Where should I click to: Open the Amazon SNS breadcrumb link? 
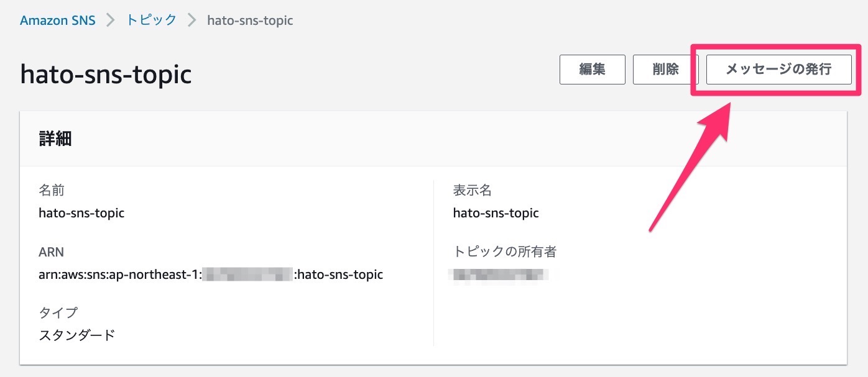[x=58, y=19]
